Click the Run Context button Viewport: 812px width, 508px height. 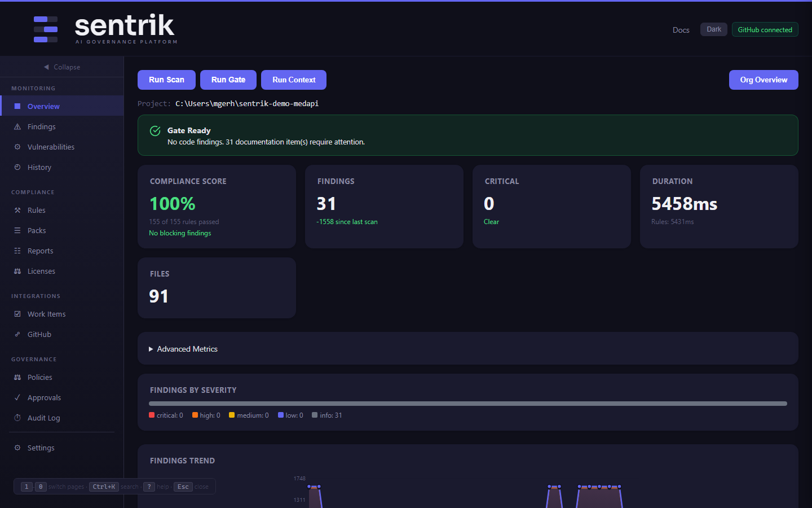[x=294, y=80]
